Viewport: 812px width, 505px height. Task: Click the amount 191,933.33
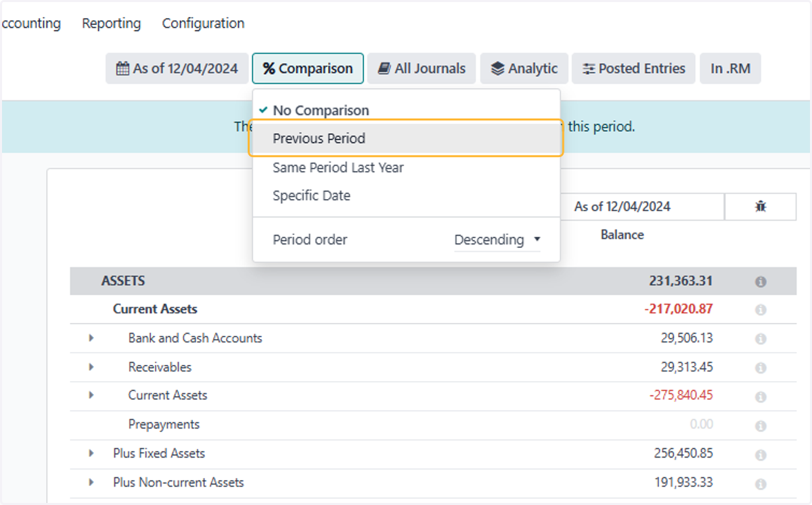(683, 482)
